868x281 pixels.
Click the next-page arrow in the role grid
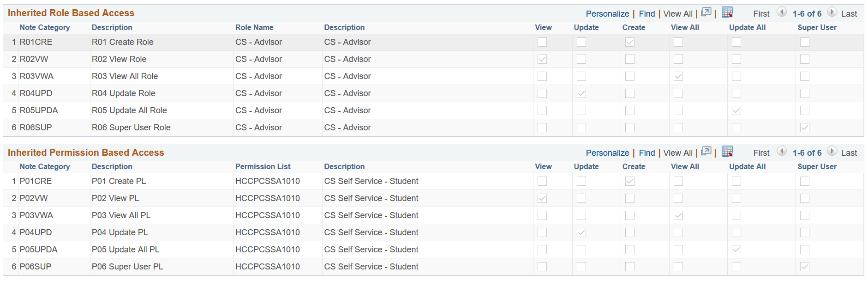click(833, 13)
